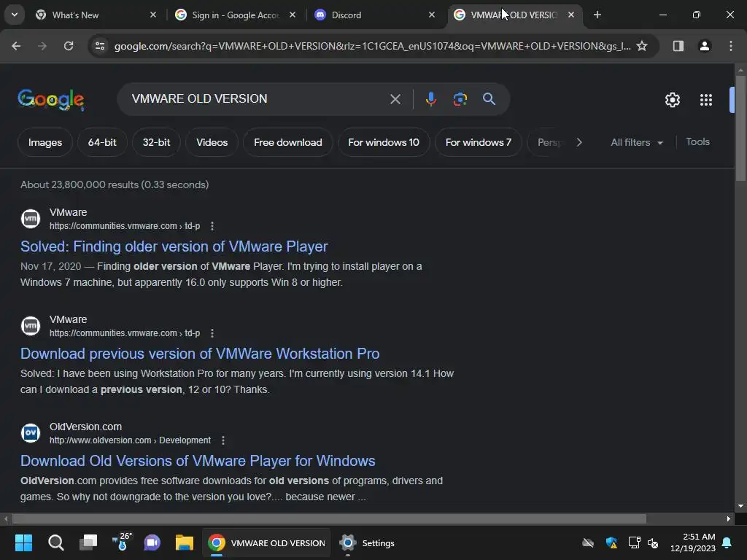Select the Free download chip

(287, 142)
